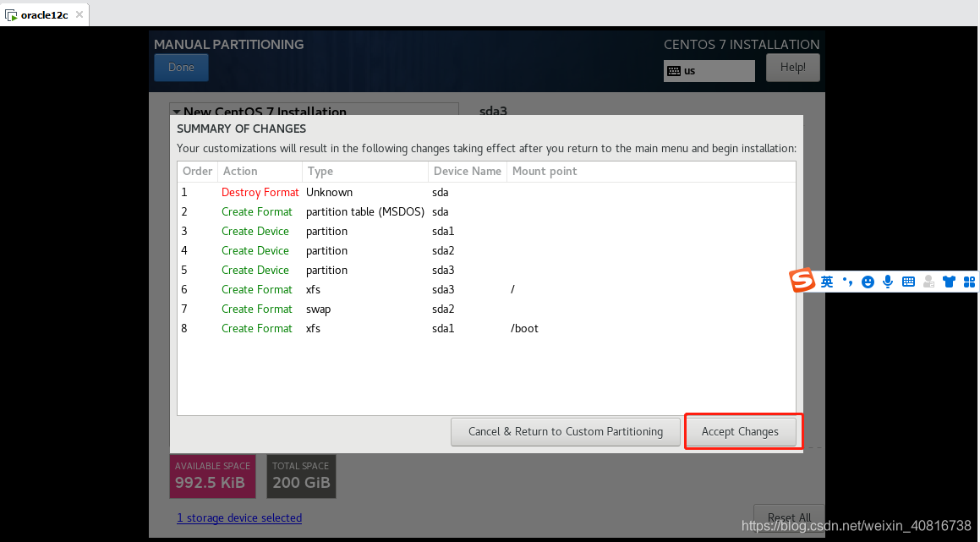Select the Create Device row for sda3
Viewport: 980px width, 542px height.
[486, 270]
